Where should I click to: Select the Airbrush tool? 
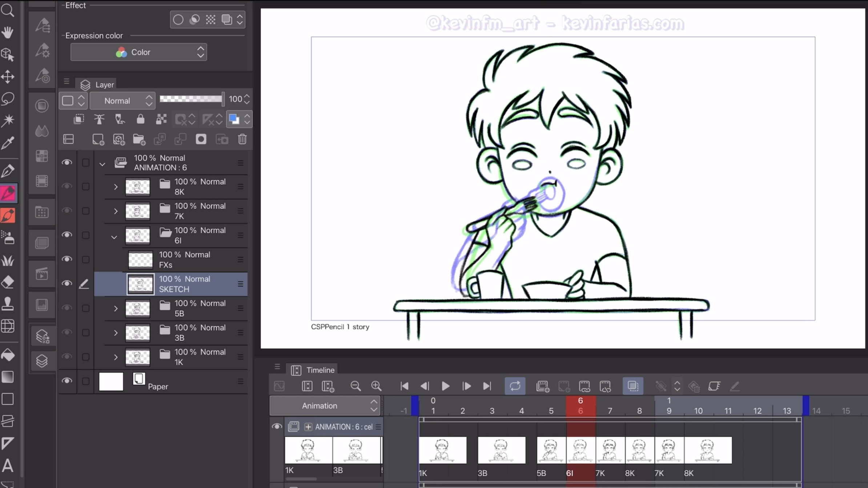(8, 238)
